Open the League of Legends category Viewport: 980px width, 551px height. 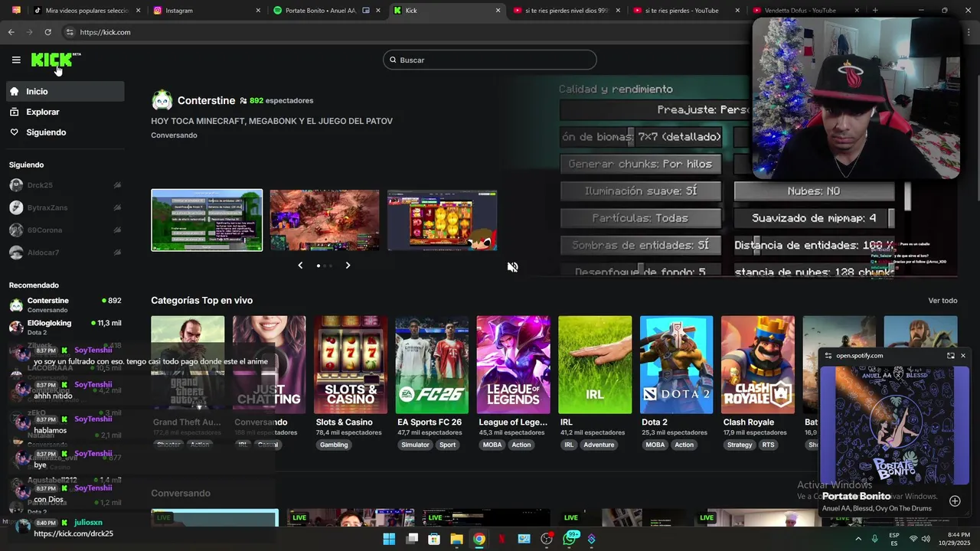coord(513,364)
